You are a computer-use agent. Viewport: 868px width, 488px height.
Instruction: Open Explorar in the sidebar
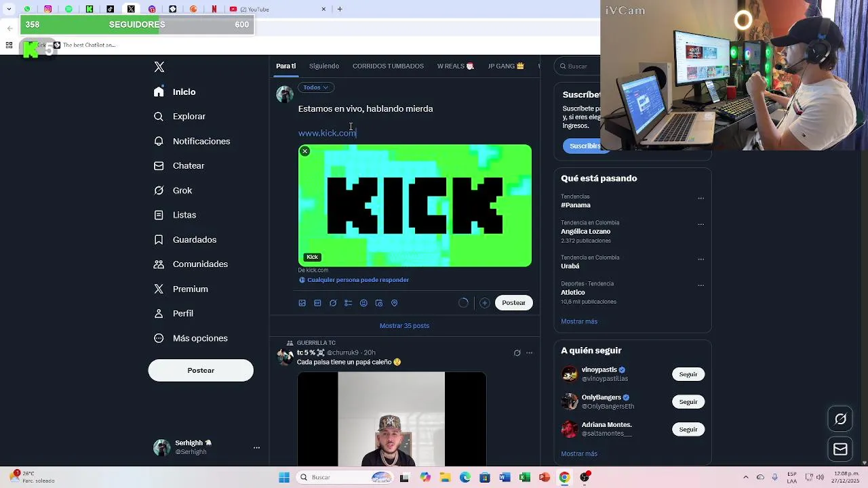pos(180,117)
